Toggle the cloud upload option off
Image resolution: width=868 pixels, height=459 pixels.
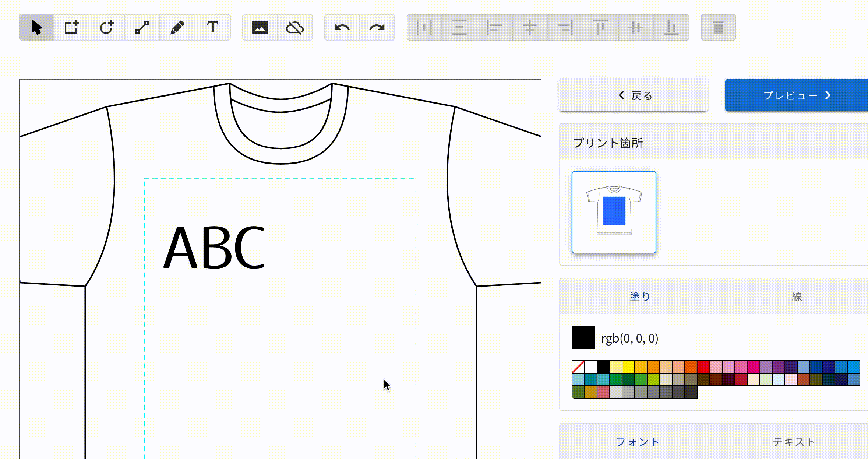pos(294,27)
